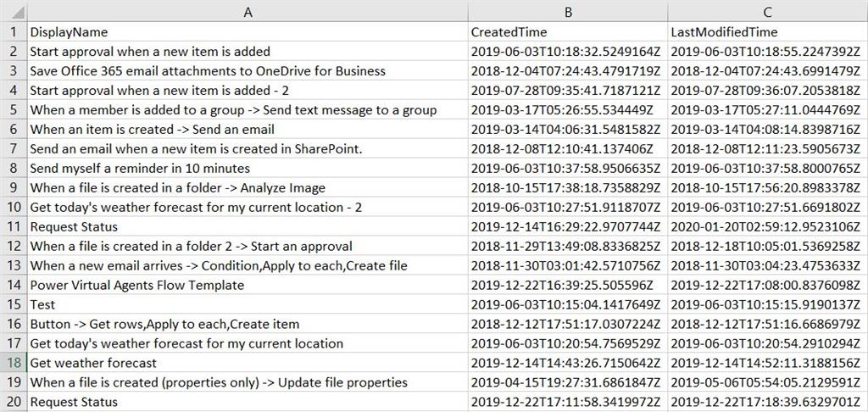Select created time 2019-12-14T16:29:22.9707744Z cell
The width and height of the screenshot is (868, 412).
[568, 226]
